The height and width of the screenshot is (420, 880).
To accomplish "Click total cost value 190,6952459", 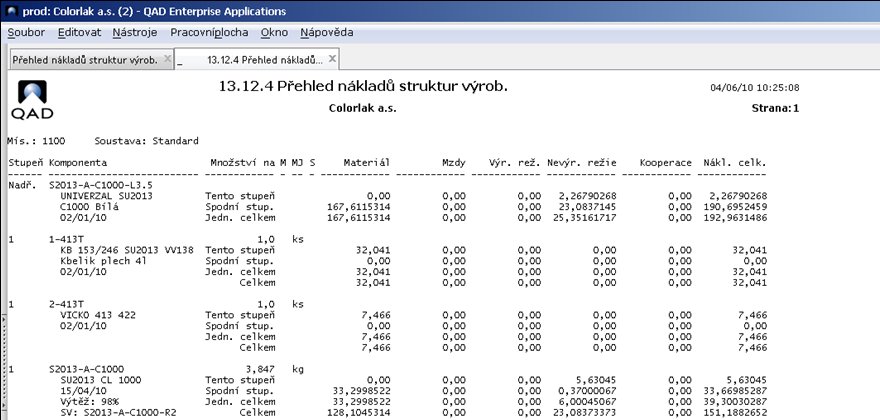I will coord(735,207).
